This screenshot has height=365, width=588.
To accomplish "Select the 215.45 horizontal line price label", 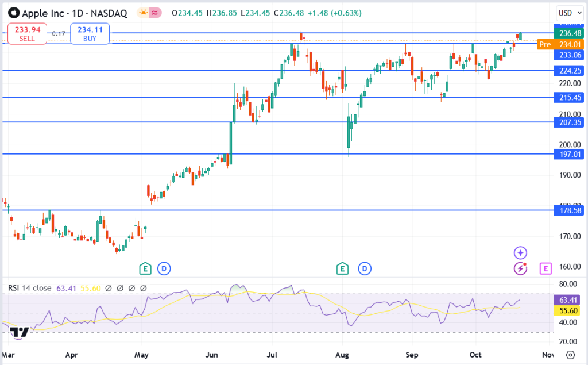I will (x=569, y=98).
